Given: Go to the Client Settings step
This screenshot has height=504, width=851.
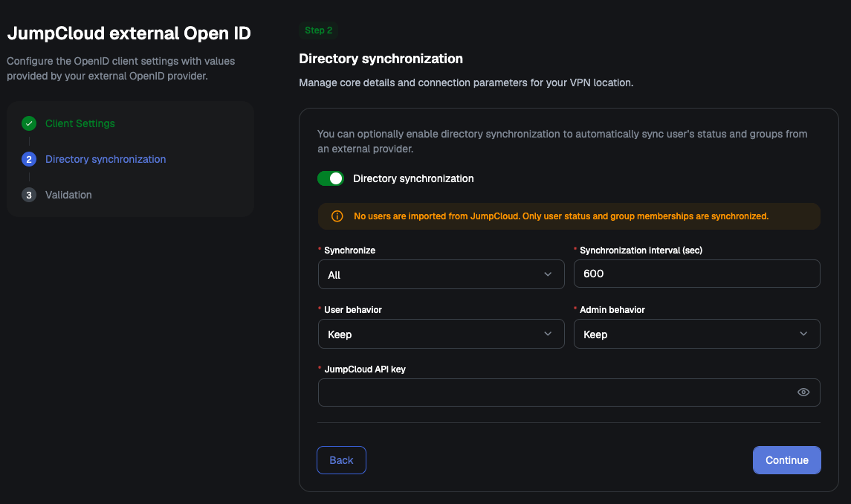Looking at the screenshot, I should coord(80,123).
